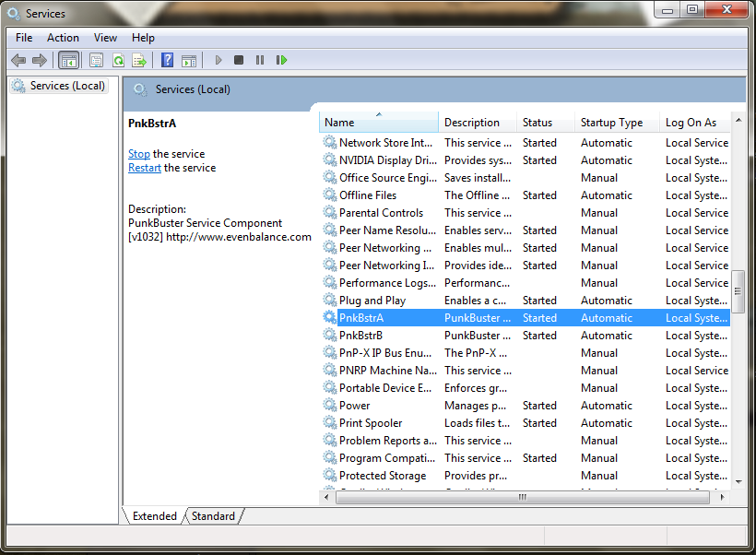Screen dimensions: 756x555
Task: Select the Problem Reports a... service name
Action: (x=387, y=441)
